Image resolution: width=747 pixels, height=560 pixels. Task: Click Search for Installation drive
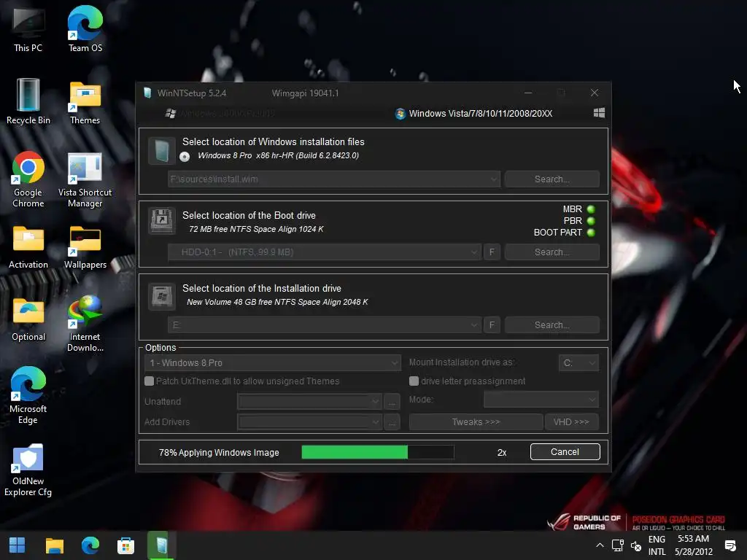(x=551, y=324)
